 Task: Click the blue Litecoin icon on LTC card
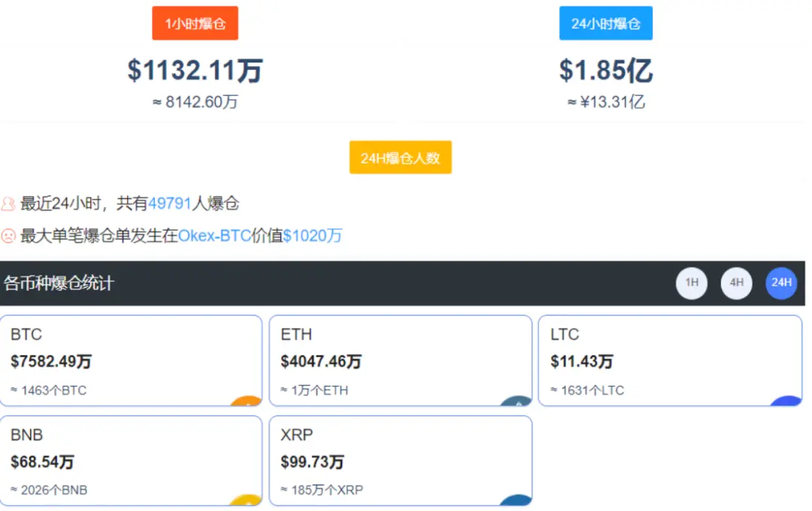pyautogui.click(x=785, y=401)
